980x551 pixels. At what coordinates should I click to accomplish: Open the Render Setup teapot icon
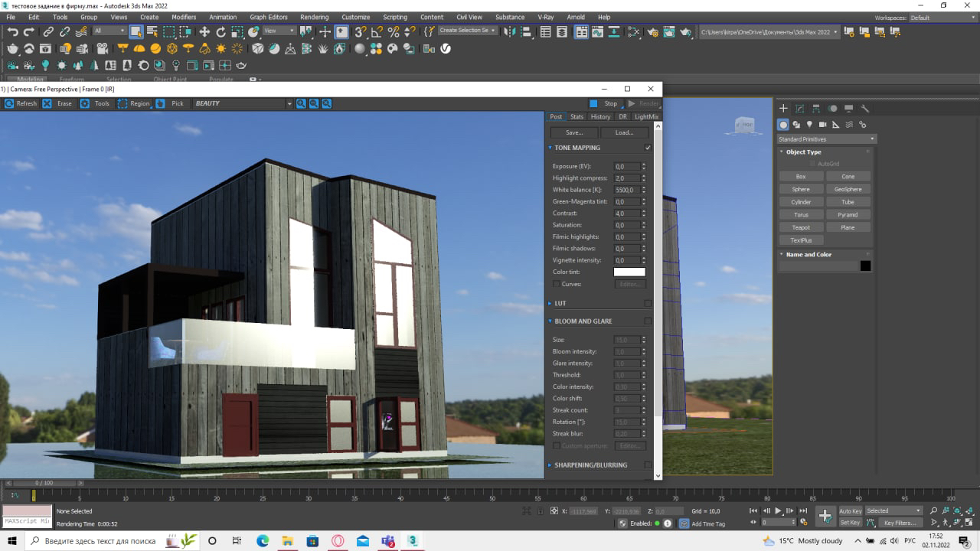pyautogui.click(x=653, y=31)
